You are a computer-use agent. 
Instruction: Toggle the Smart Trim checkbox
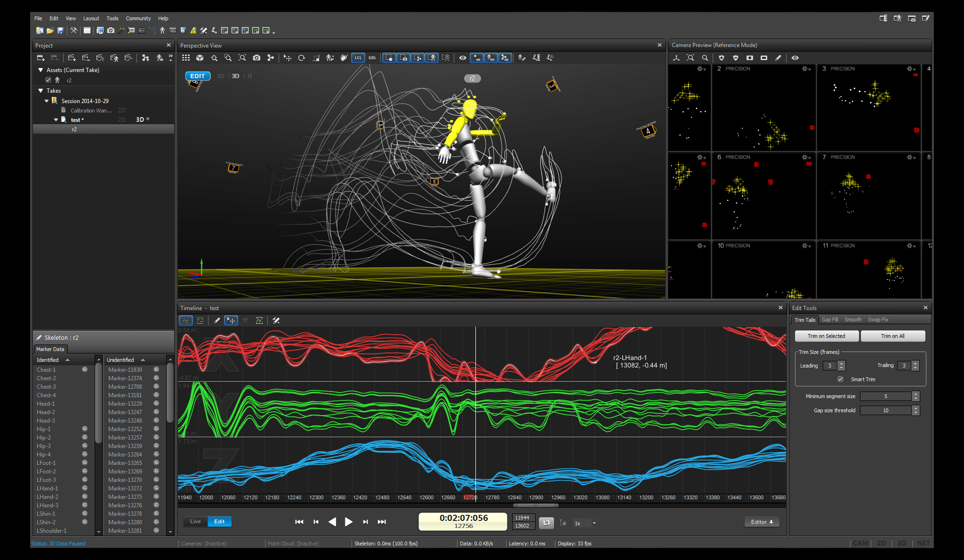pos(840,379)
